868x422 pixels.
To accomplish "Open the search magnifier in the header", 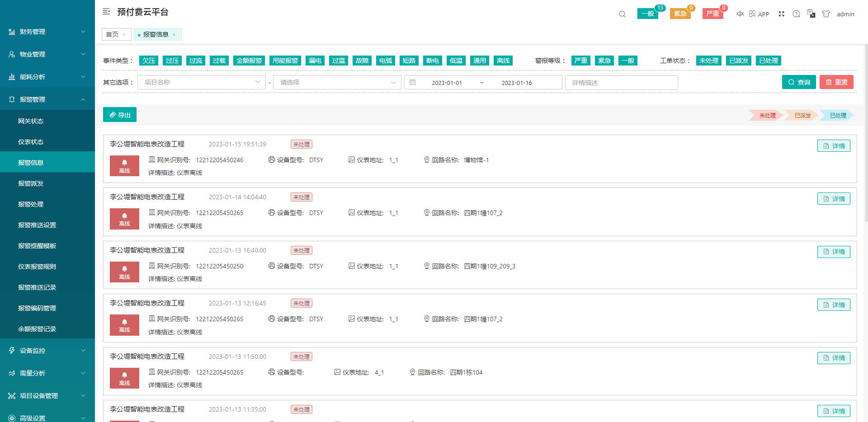I will (622, 14).
